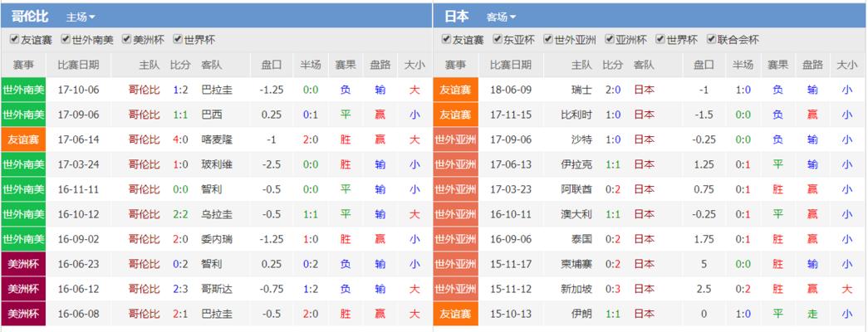Screen dimensions: 868x332
Task: Click home team 瑞士
Action: click(581, 90)
